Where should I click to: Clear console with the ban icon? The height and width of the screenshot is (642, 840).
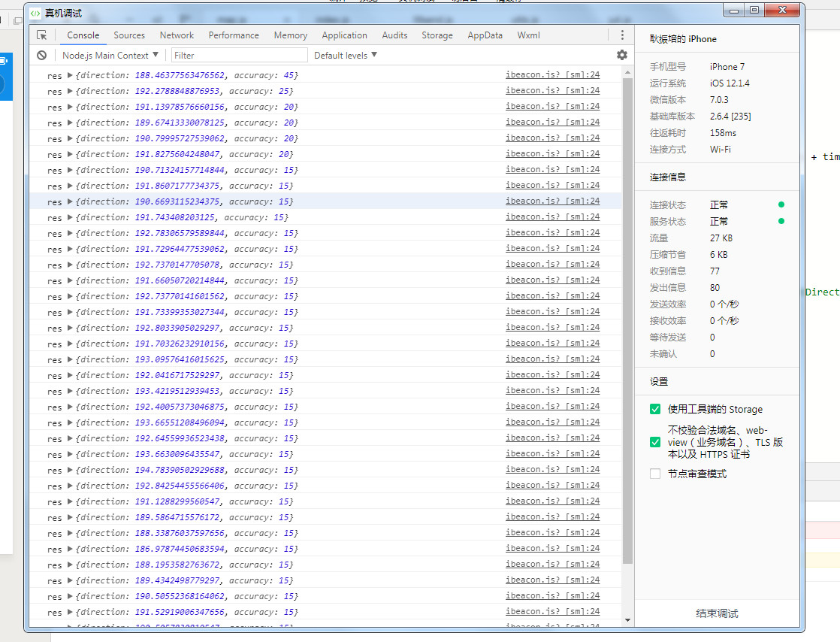(x=42, y=55)
